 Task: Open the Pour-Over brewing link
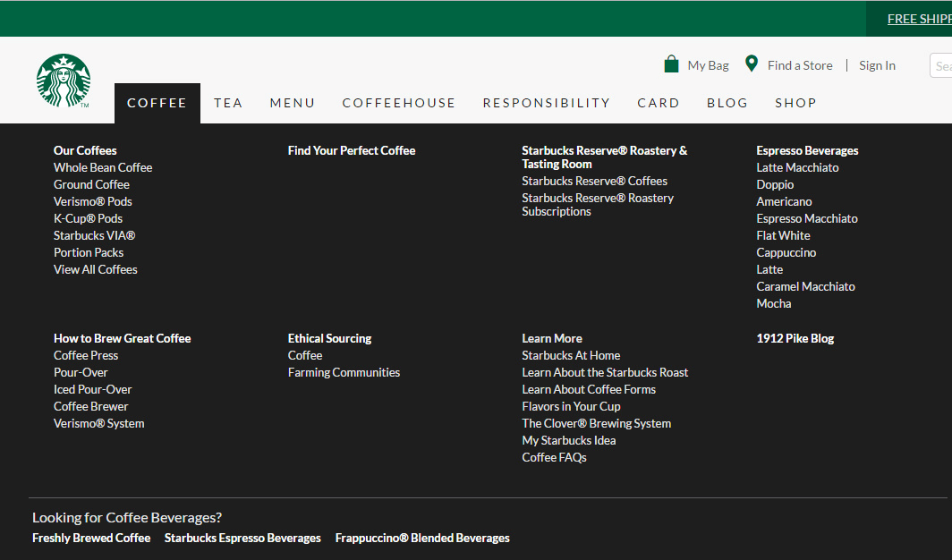pos(81,372)
